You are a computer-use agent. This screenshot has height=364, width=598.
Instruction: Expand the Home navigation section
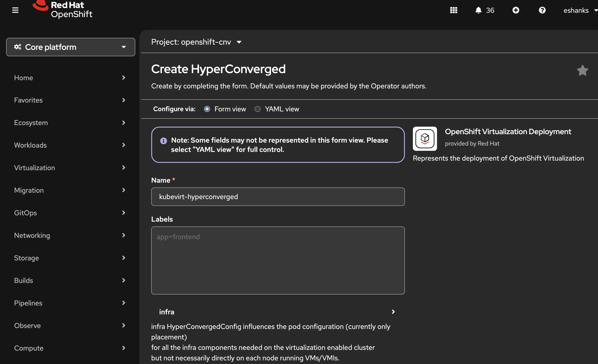[70, 78]
